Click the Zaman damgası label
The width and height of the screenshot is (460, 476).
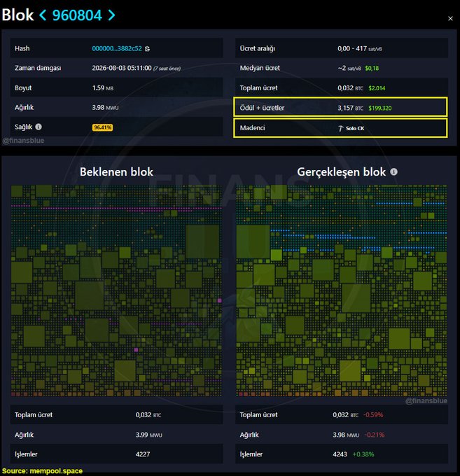point(38,68)
